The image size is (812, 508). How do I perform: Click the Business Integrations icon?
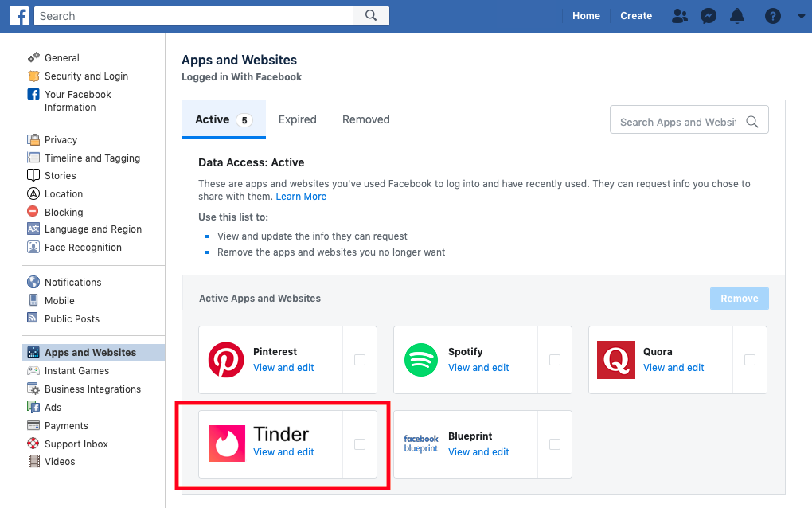tap(33, 389)
